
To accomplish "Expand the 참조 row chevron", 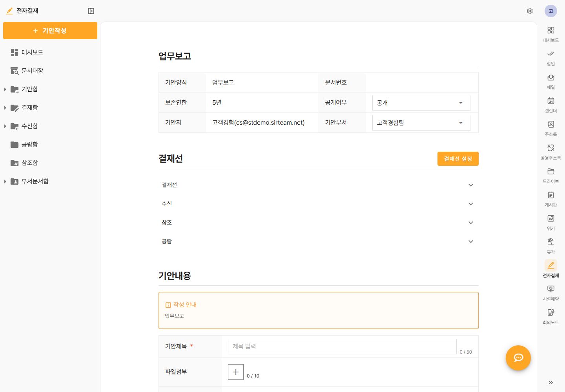I will point(471,223).
